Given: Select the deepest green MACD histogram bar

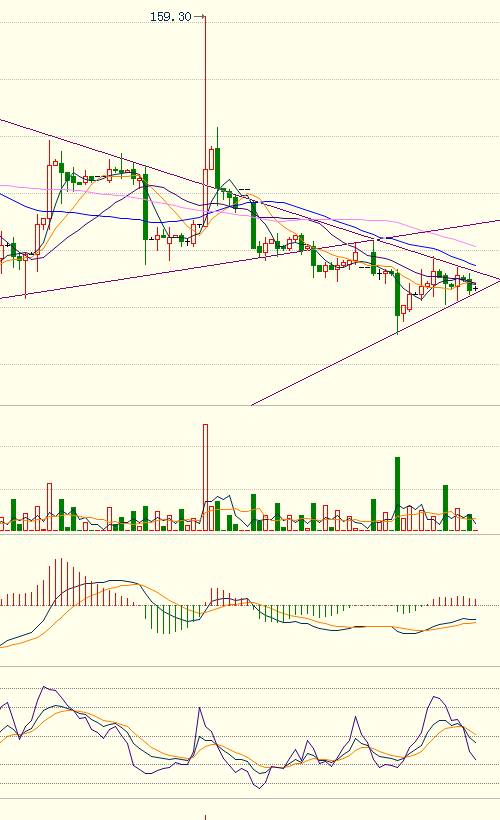Looking at the screenshot, I should point(164,620).
